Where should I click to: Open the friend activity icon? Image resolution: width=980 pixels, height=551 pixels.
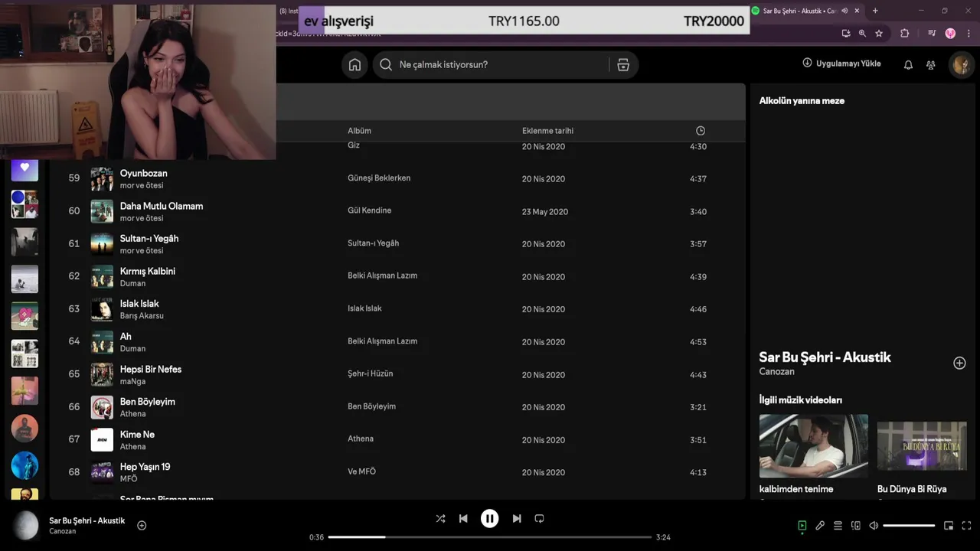point(931,65)
